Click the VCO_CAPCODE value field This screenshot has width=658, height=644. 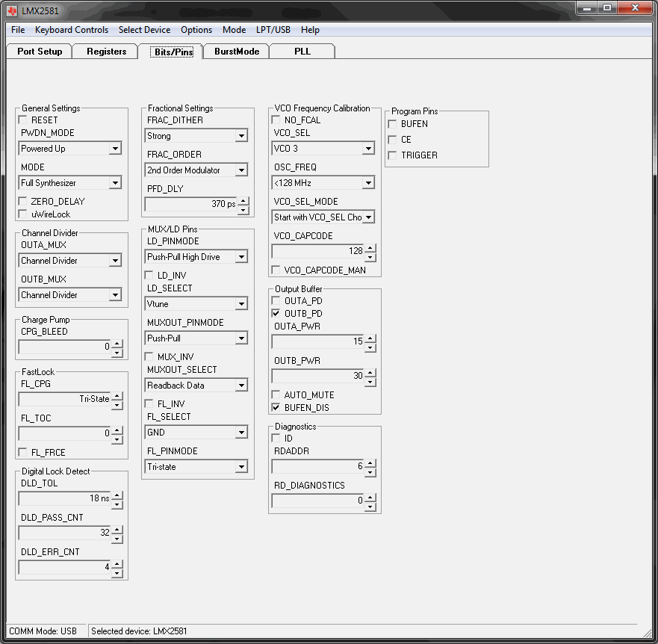(x=317, y=251)
